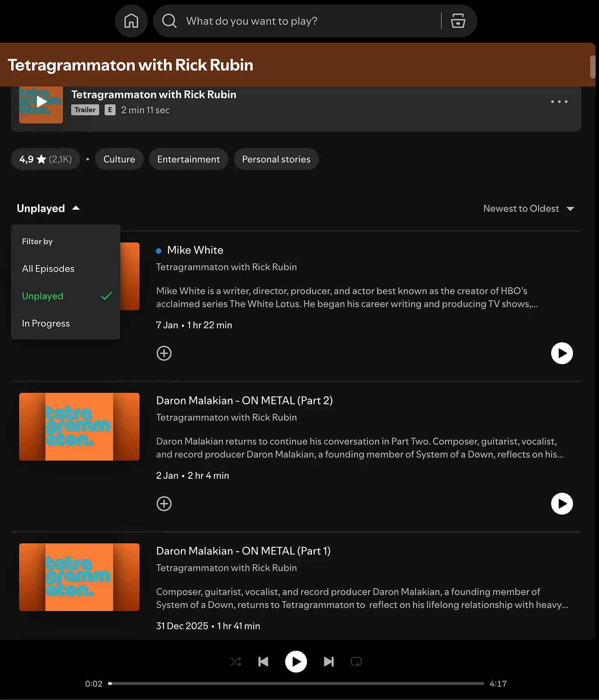Click the search magnifier icon
599x700 pixels.
(169, 21)
